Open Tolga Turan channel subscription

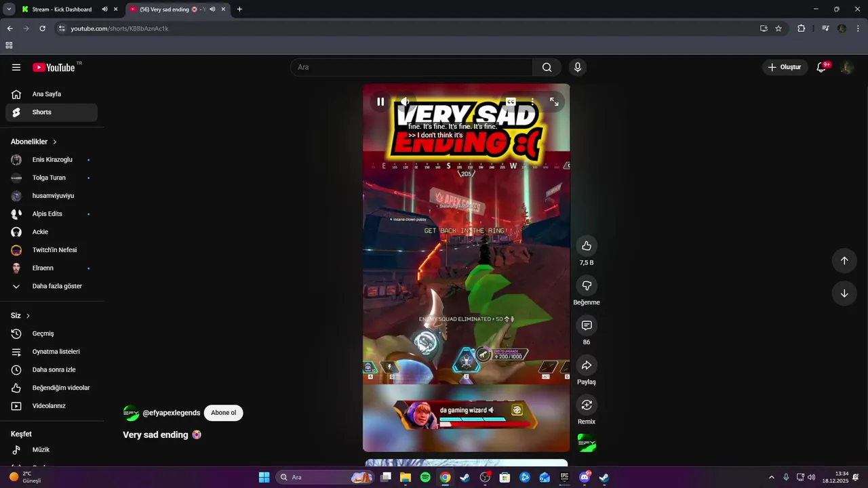[x=52, y=178]
